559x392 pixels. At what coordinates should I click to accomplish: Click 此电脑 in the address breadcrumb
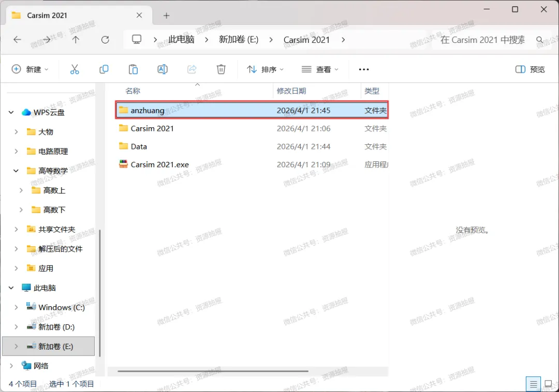[x=181, y=39]
